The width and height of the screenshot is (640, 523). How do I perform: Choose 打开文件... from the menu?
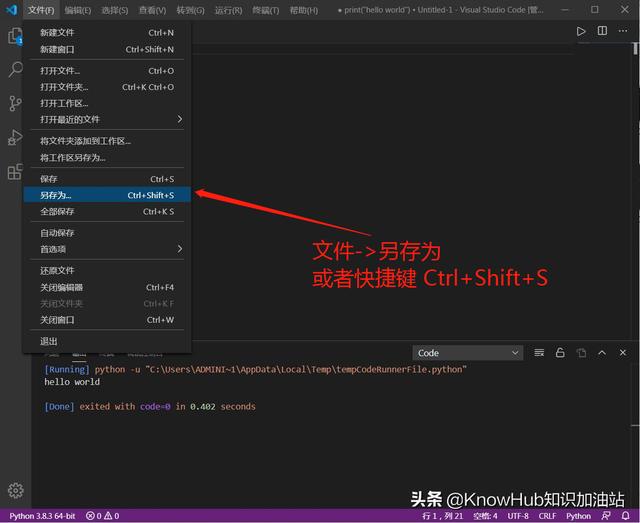(x=107, y=71)
